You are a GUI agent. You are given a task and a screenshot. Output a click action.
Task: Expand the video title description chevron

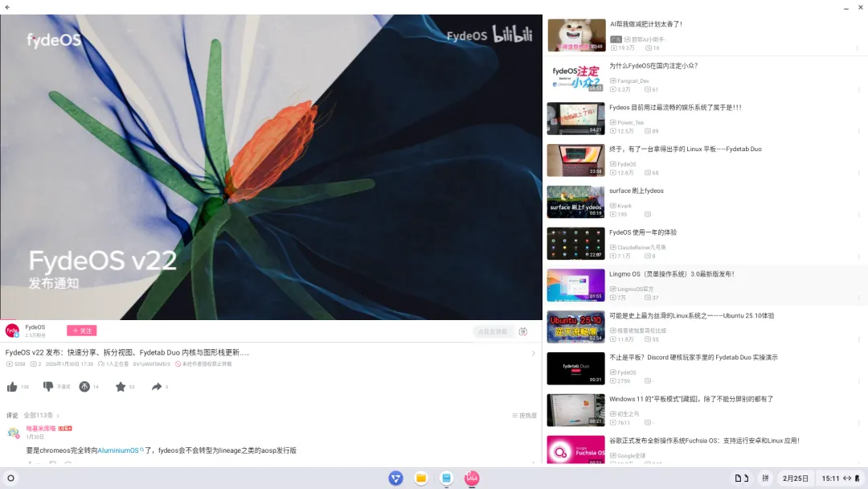click(x=533, y=353)
